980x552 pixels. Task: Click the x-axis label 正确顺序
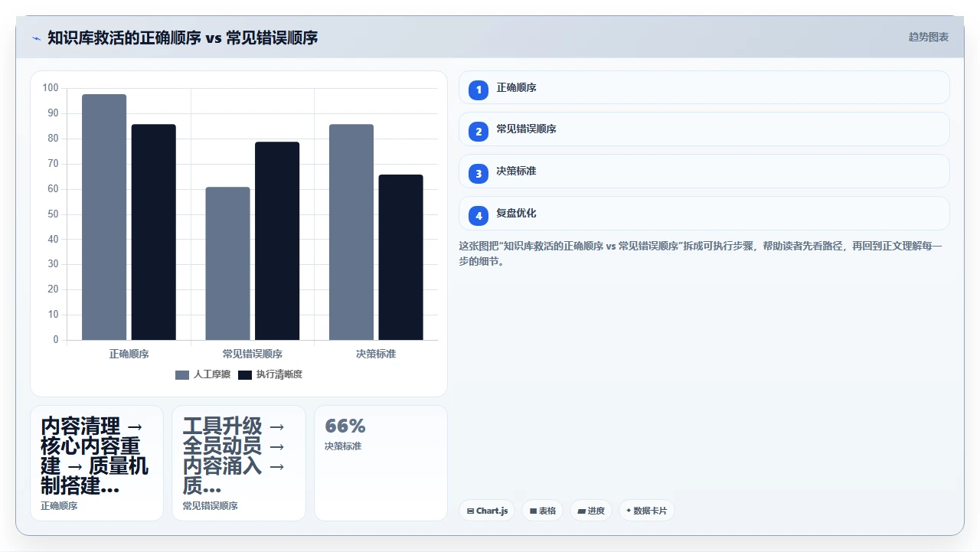pos(129,354)
